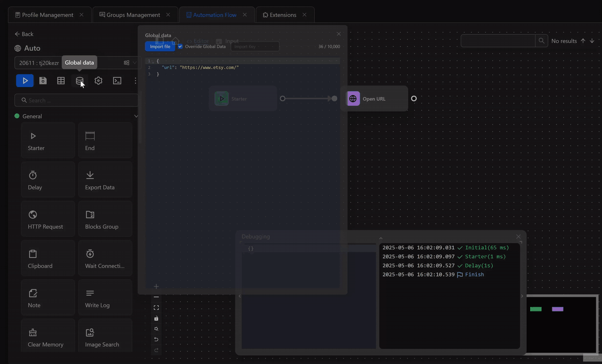Open the console terminal icon
The image size is (602, 364).
point(117,80)
